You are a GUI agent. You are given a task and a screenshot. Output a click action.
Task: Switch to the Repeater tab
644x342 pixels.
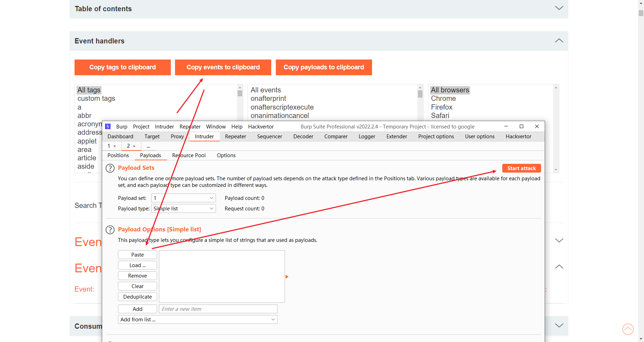click(236, 137)
